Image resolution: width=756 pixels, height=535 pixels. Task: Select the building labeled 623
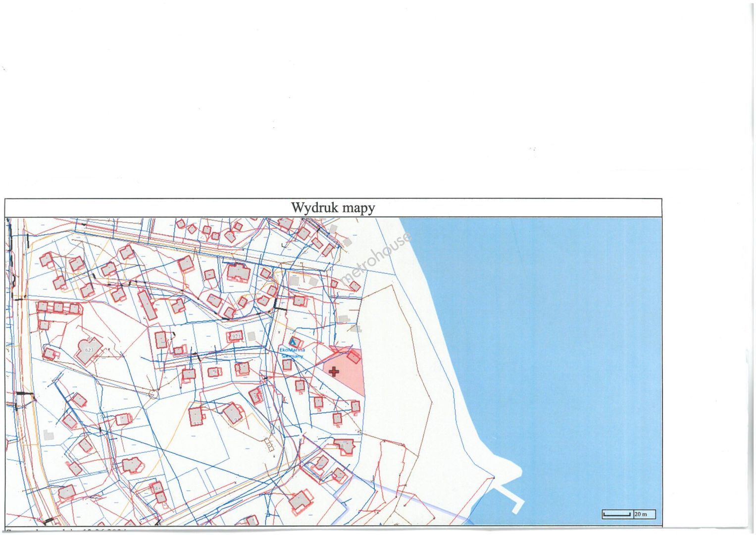pos(89,350)
